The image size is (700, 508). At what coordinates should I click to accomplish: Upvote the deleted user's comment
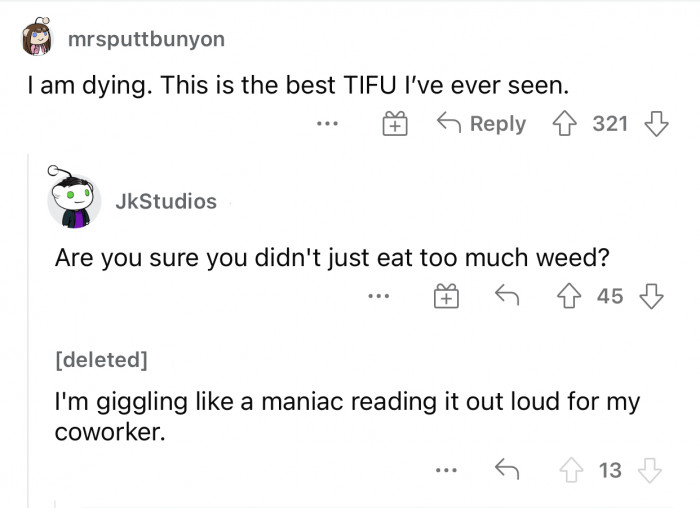tap(573, 468)
